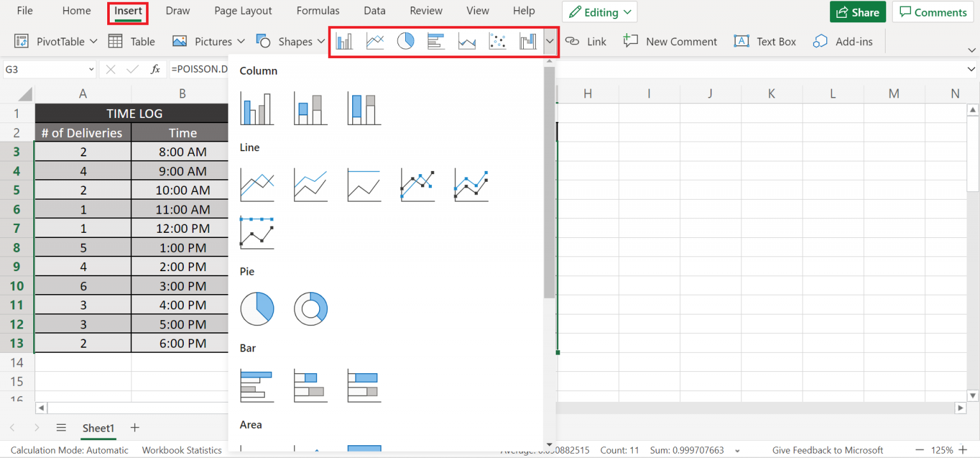The image size is (980, 458).
Task: Click the Bar chart ribbon icon
Action: point(436,41)
